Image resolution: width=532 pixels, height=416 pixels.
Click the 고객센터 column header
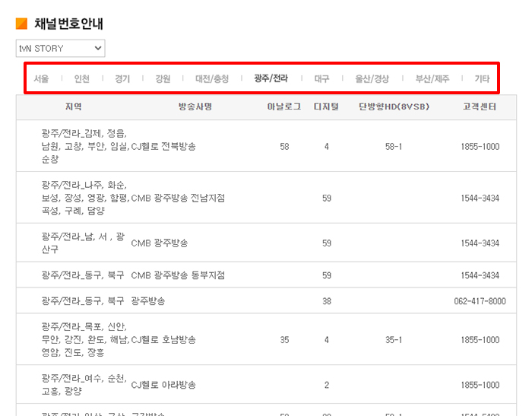480,106
